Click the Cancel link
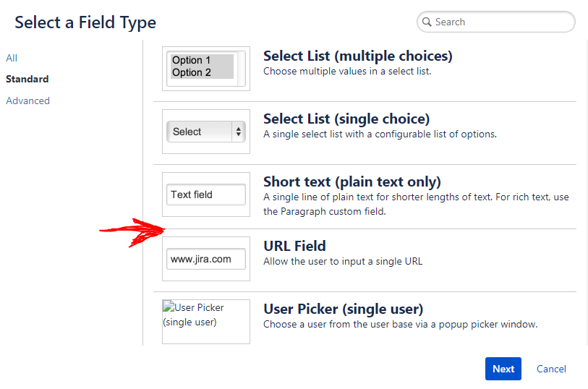 [x=551, y=369]
